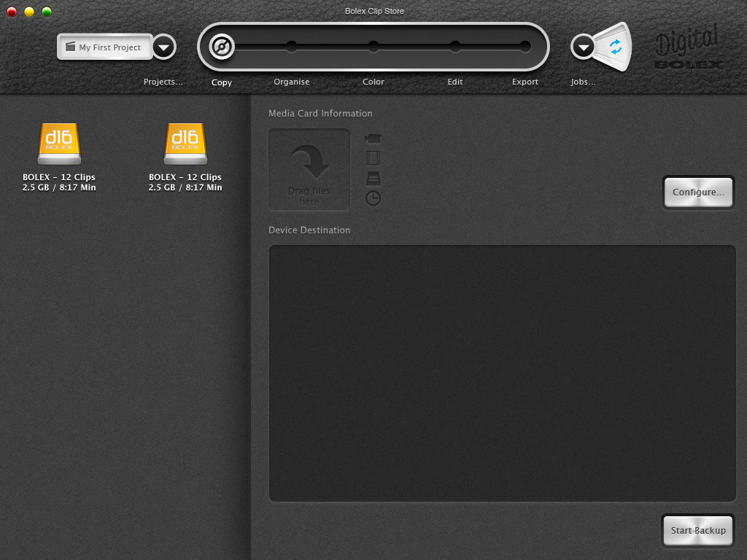Click the Device Destination heading
Image resolution: width=747 pixels, height=560 pixels.
point(309,230)
